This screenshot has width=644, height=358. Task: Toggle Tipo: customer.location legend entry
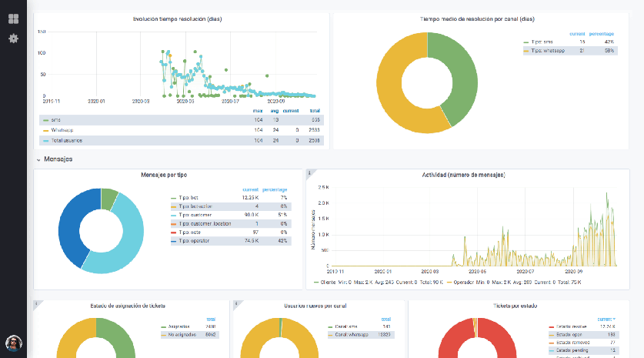point(205,223)
